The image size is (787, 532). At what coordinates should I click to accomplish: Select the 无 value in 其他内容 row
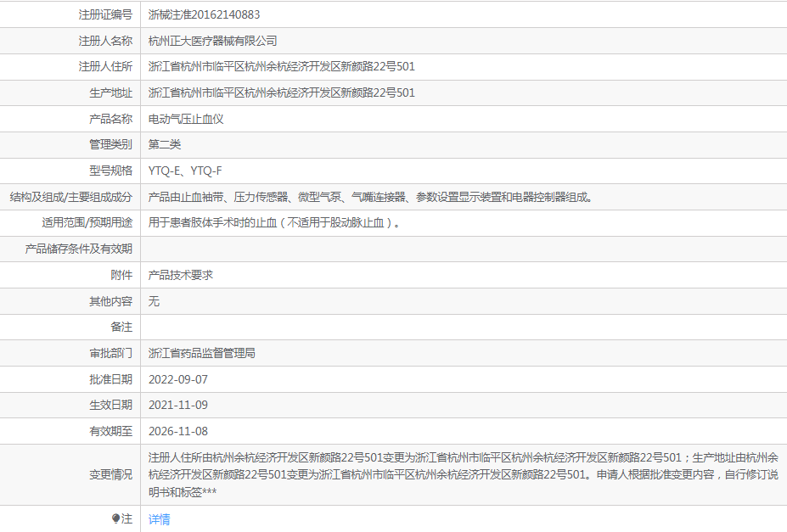click(x=154, y=301)
